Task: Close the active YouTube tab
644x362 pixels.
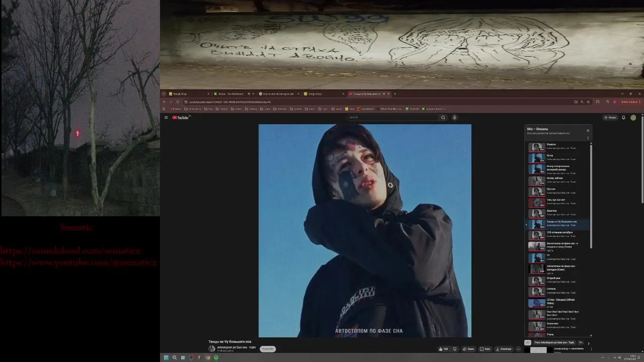Action: click(388, 94)
